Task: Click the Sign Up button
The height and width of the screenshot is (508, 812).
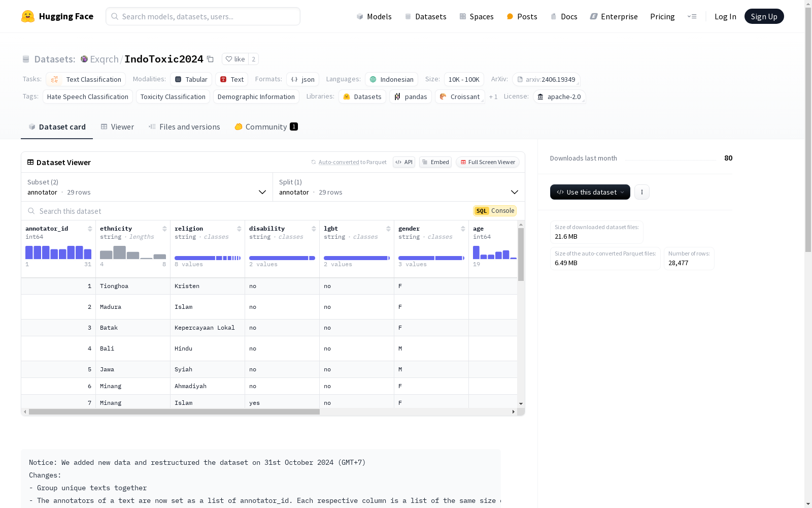Action: pos(764,16)
